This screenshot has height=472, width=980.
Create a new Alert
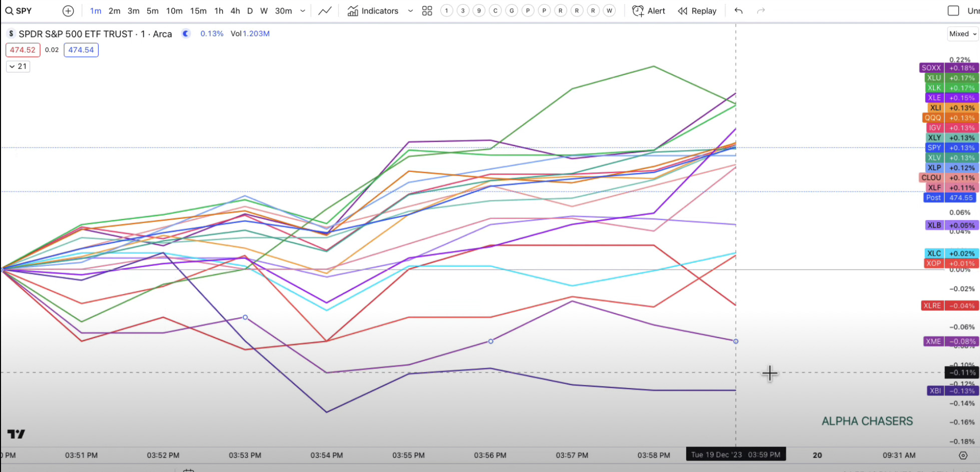coord(649,10)
